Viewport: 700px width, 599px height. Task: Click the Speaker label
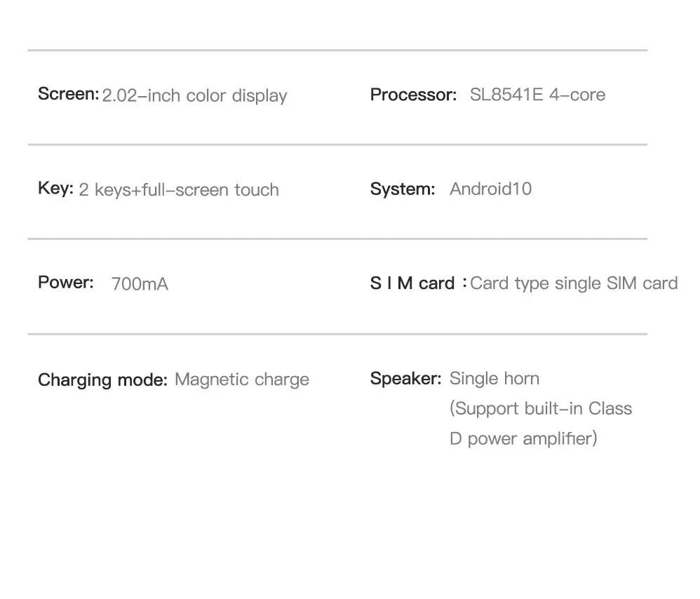click(x=405, y=379)
